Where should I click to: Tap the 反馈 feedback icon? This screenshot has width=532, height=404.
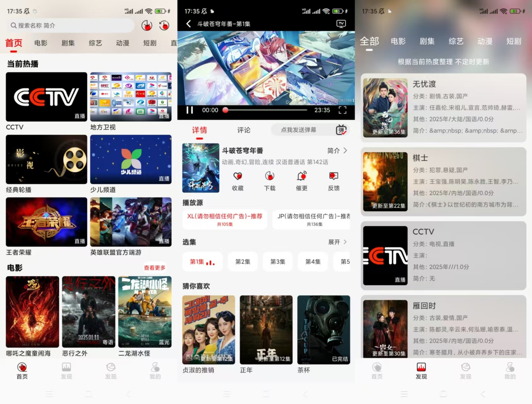[x=334, y=176]
